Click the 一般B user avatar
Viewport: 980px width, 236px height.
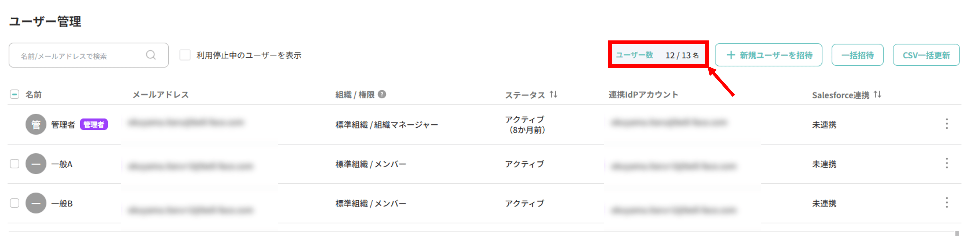pyautogui.click(x=36, y=203)
